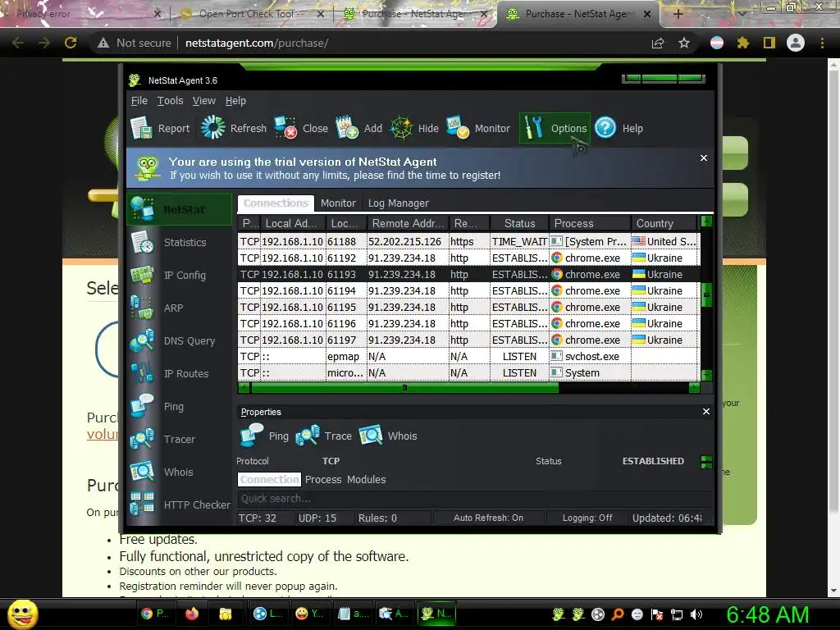Click the horizontal scrollbar of connections table
Viewport: 840px width, 630px height.
click(x=404, y=387)
